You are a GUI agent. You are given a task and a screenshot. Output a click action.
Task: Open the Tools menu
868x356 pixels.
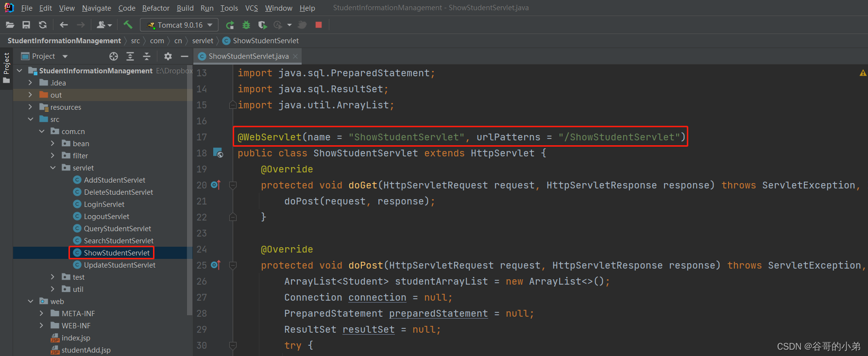[229, 8]
